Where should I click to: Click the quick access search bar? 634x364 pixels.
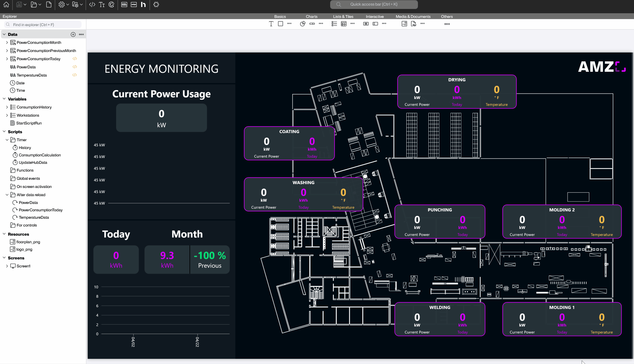(374, 4)
